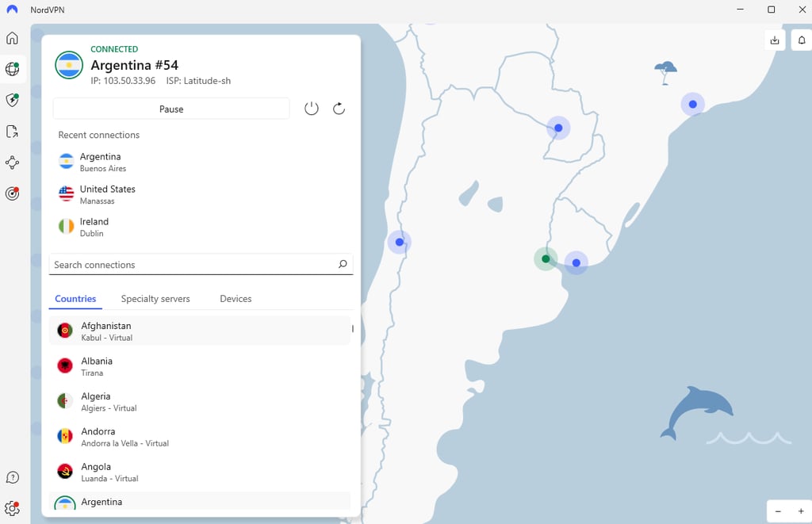812x524 pixels.
Task: Click the country list scrollbar
Action: tap(353, 328)
